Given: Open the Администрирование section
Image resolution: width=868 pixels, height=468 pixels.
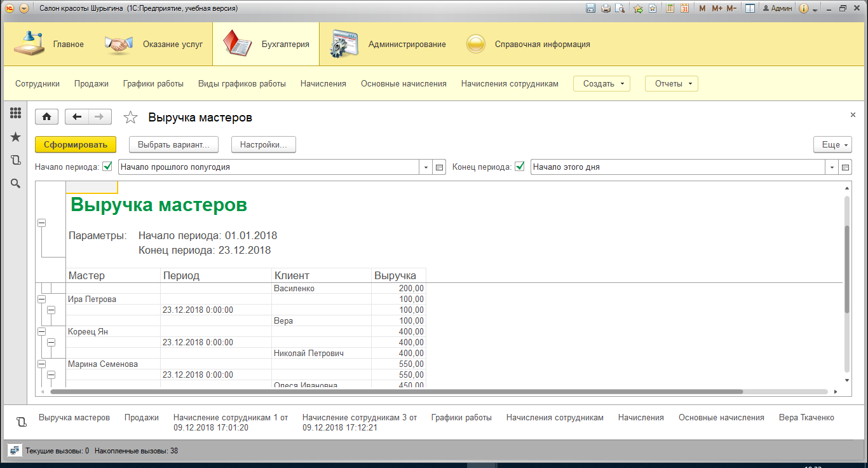Looking at the screenshot, I should 388,45.
